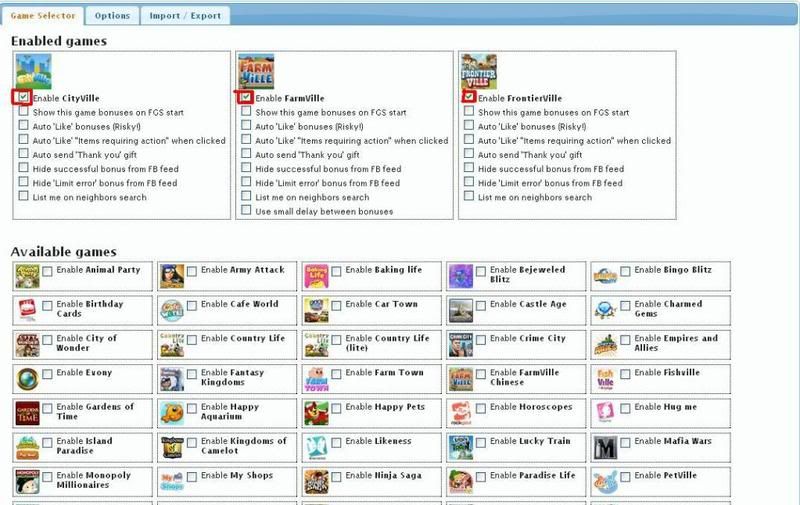
Task: Click the Empires and Allies game icon
Action: point(605,344)
